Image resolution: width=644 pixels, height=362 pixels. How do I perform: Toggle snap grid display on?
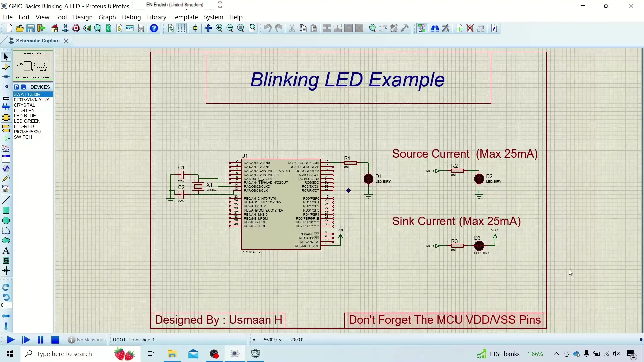(181, 28)
